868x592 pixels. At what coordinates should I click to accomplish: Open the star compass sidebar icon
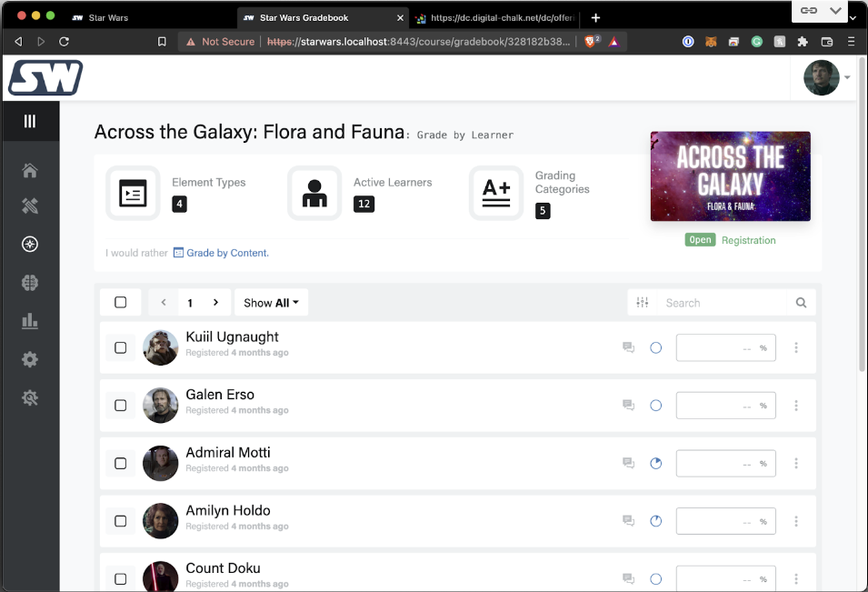point(30,245)
